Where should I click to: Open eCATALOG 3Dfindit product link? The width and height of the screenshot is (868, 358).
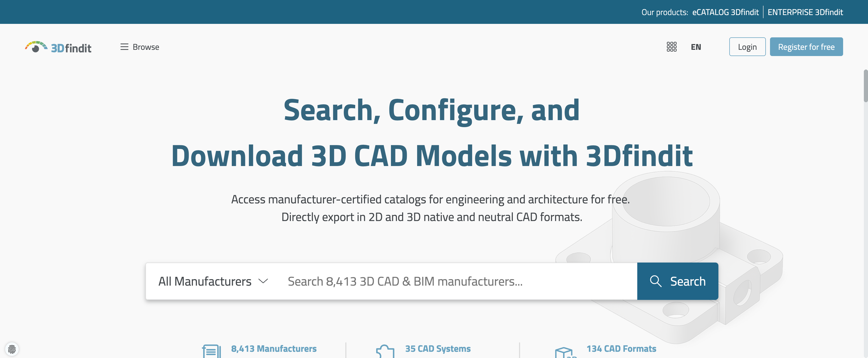click(x=725, y=12)
